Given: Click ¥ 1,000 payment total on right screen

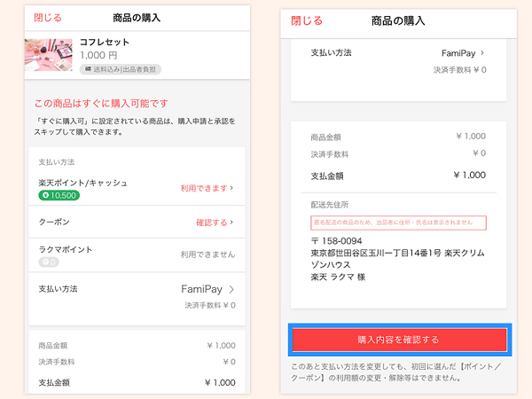Looking at the screenshot, I should click(470, 175).
